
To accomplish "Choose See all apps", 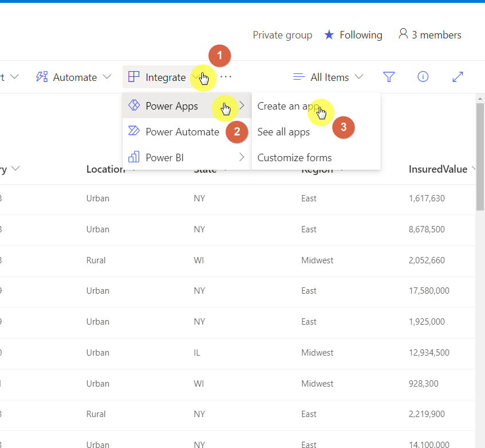I will [316, 132].
